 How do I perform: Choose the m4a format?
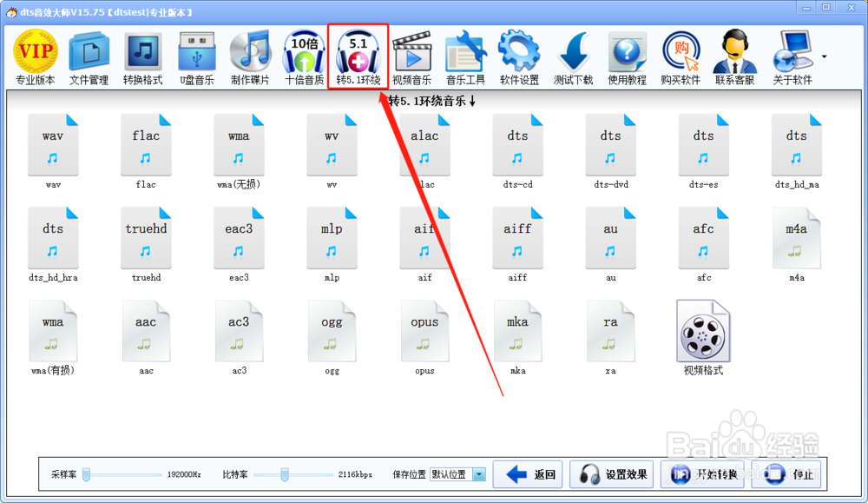[797, 245]
